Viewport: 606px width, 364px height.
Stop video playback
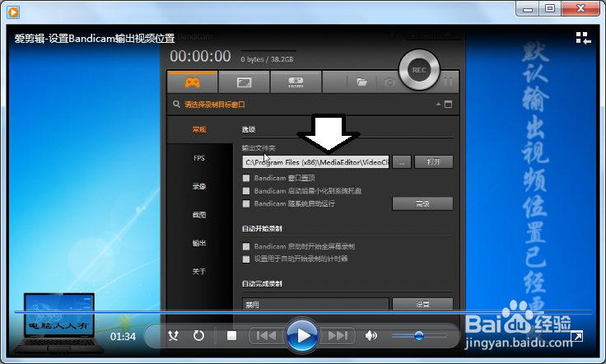click(231, 336)
